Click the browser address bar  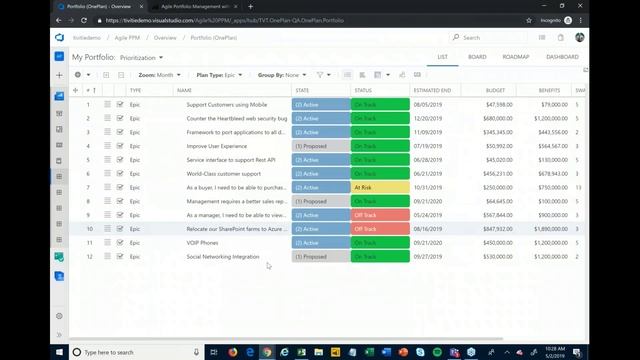(310, 20)
